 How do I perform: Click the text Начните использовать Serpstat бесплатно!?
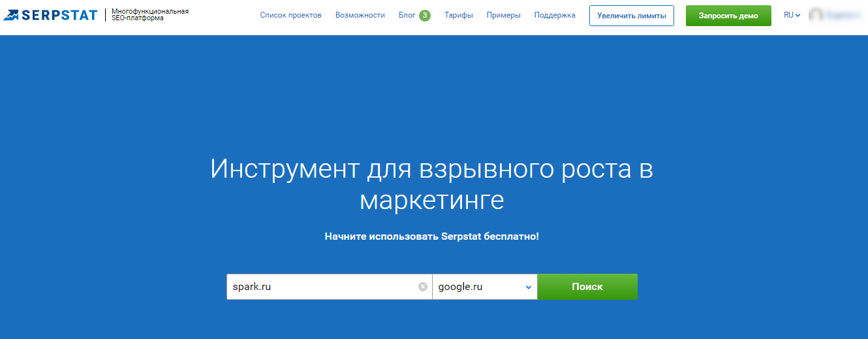click(x=432, y=236)
